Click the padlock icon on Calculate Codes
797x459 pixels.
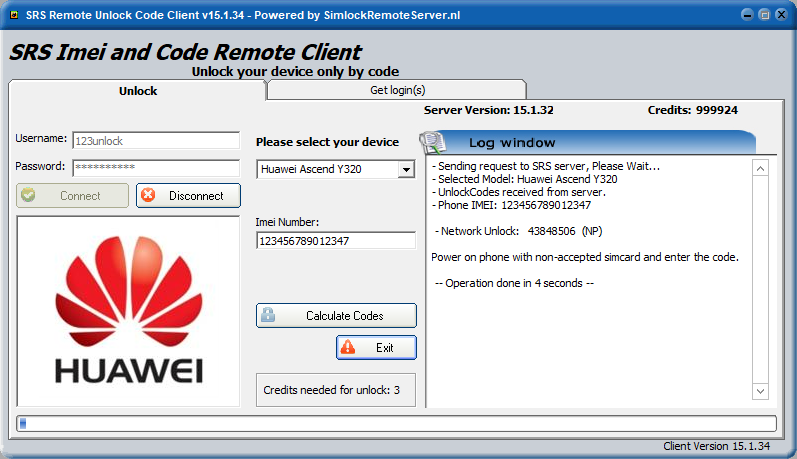click(x=268, y=316)
